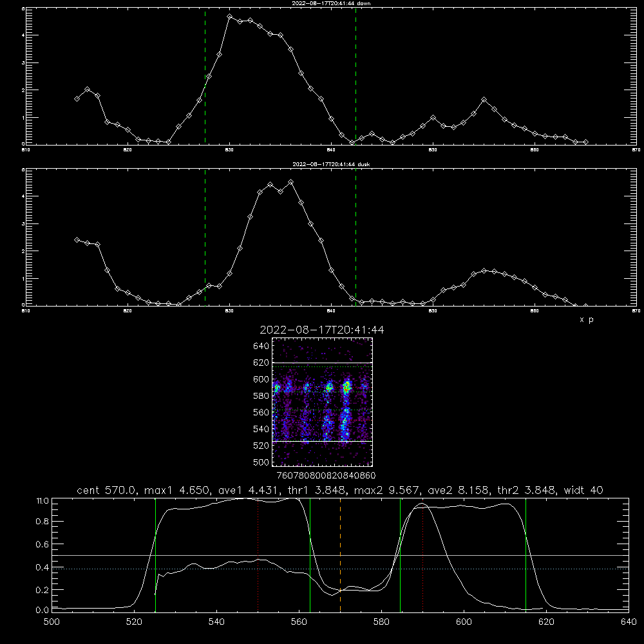Click the orange dashed center line in the bottom plot
The height and width of the screenshot is (644, 644).
[341, 555]
